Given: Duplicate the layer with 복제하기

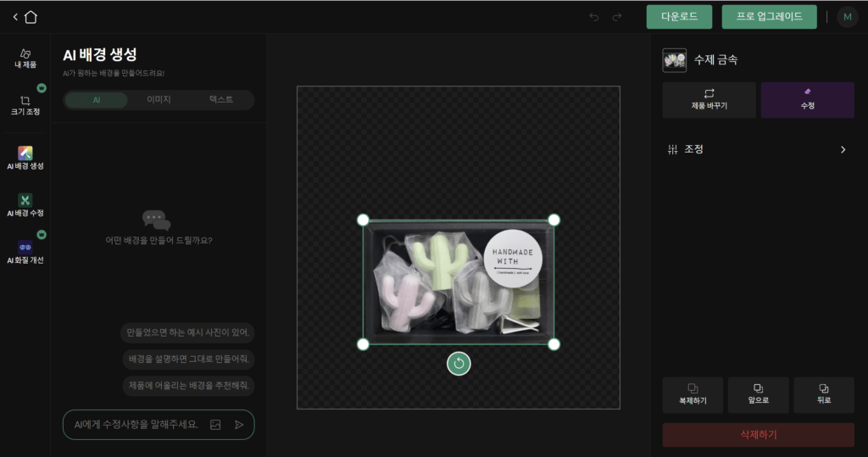Looking at the screenshot, I should pos(693,395).
